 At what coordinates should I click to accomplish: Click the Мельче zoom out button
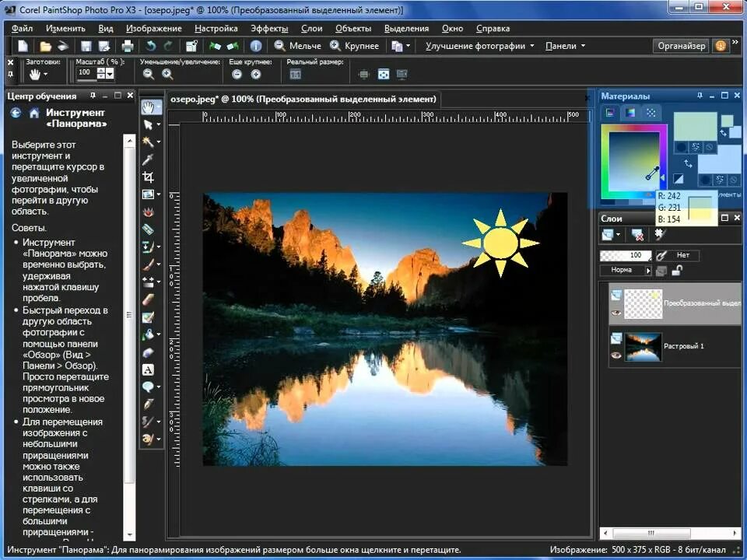pyautogui.click(x=298, y=46)
